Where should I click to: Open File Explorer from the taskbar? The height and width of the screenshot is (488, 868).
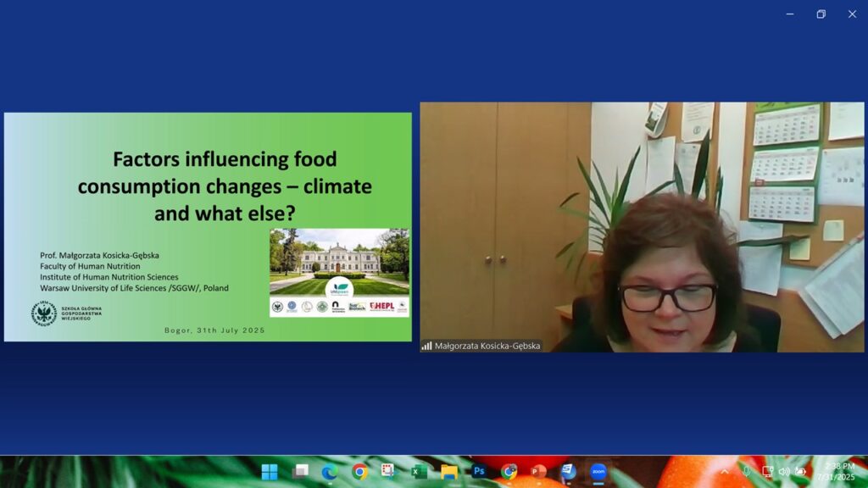click(x=449, y=472)
